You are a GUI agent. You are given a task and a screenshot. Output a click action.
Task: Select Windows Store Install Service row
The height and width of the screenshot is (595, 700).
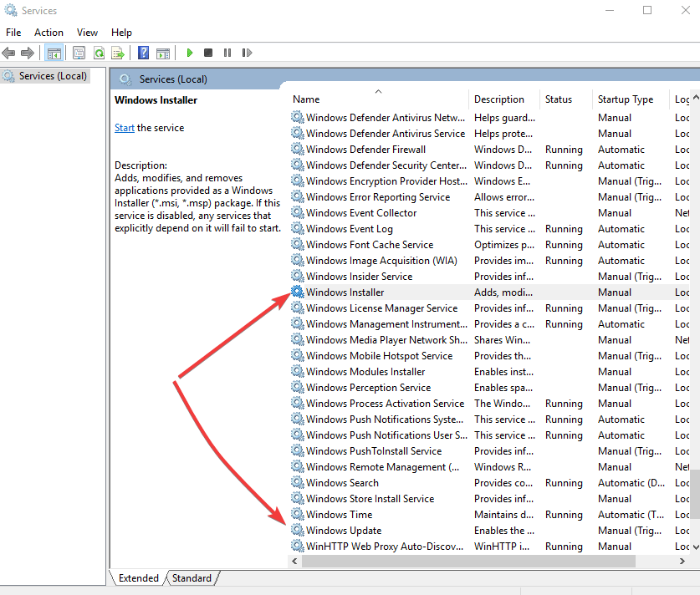click(x=490, y=499)
